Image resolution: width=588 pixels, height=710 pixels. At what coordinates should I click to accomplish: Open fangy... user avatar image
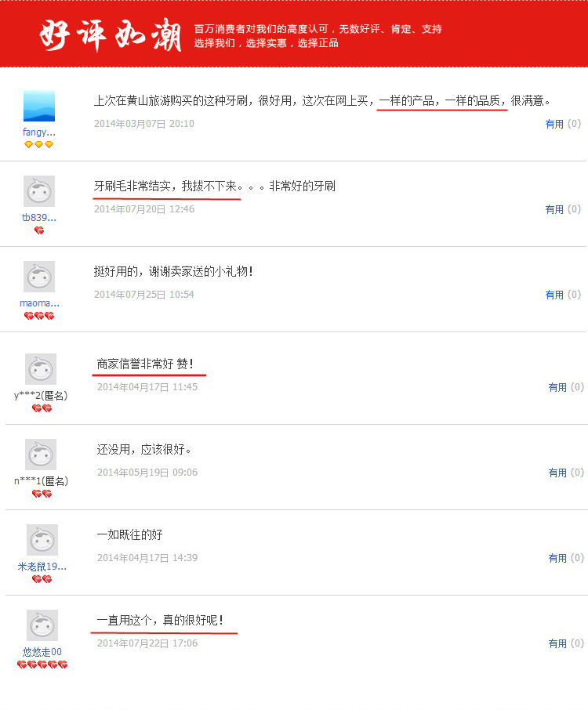tap(39, 106)
